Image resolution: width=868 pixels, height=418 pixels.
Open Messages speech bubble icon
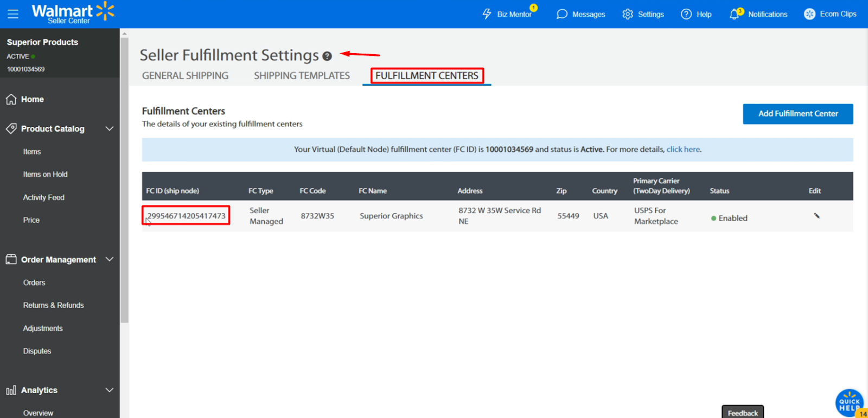coord(562,14)
